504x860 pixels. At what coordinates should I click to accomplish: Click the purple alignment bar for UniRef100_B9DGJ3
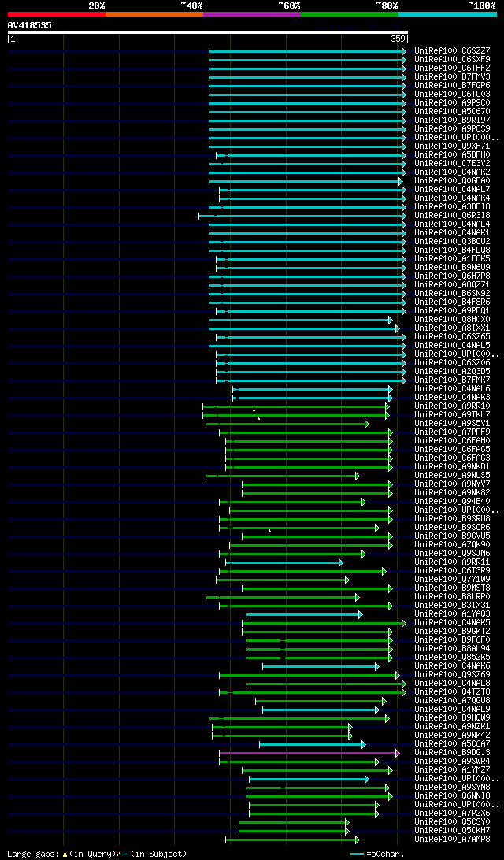[309, 753]
